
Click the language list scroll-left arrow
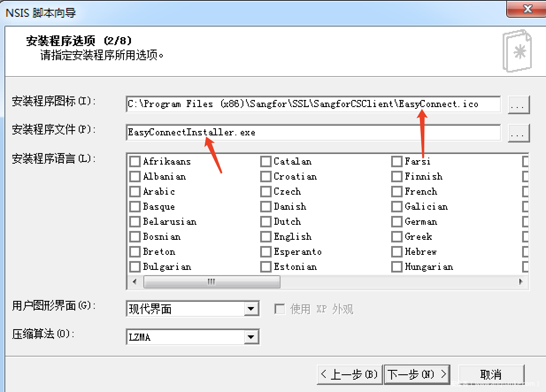[x=135, y=282]
